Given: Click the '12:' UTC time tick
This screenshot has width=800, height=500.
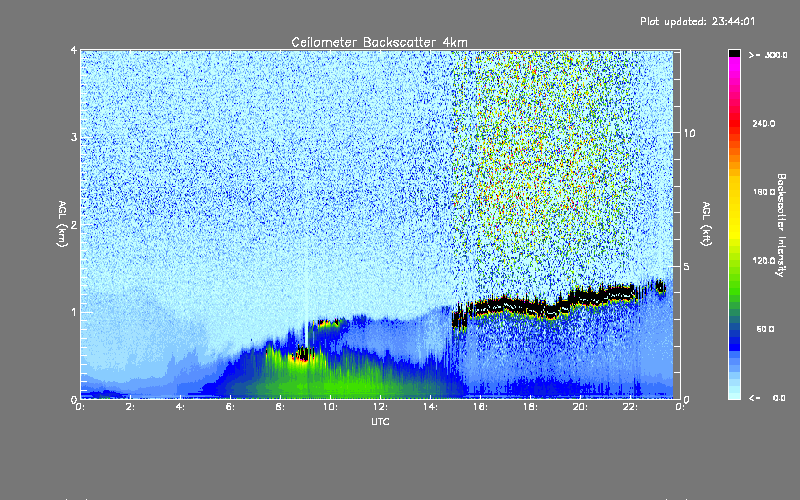Looking at the screenshot, I should tap(380, 407).
